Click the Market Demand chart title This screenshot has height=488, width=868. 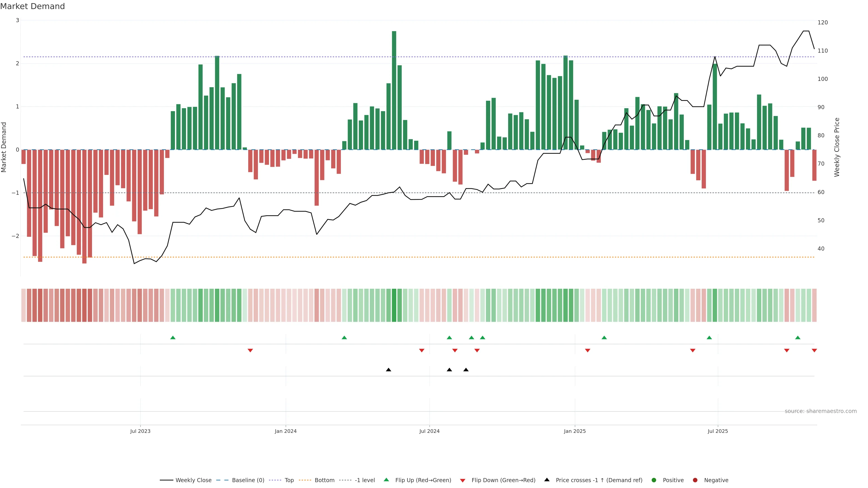click(33, 6)
